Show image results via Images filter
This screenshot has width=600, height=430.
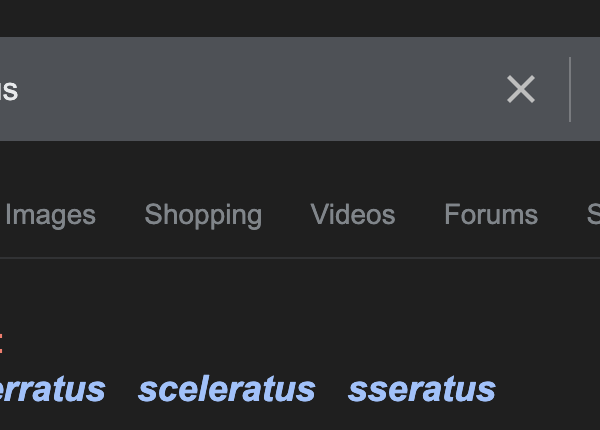(x=50, y=215)
